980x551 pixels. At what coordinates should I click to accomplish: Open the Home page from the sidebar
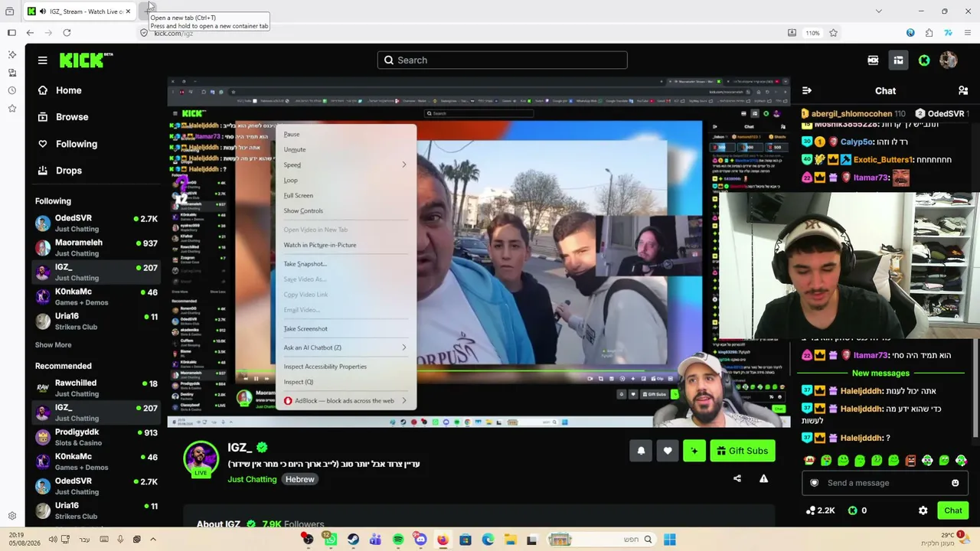tap(60, 90)
